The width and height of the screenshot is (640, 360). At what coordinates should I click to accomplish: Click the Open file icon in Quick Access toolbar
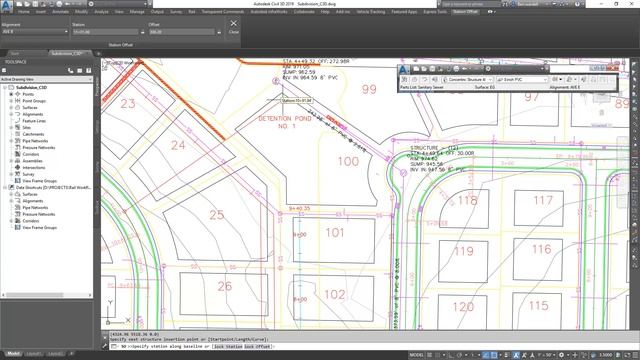(x=27, y=4)
